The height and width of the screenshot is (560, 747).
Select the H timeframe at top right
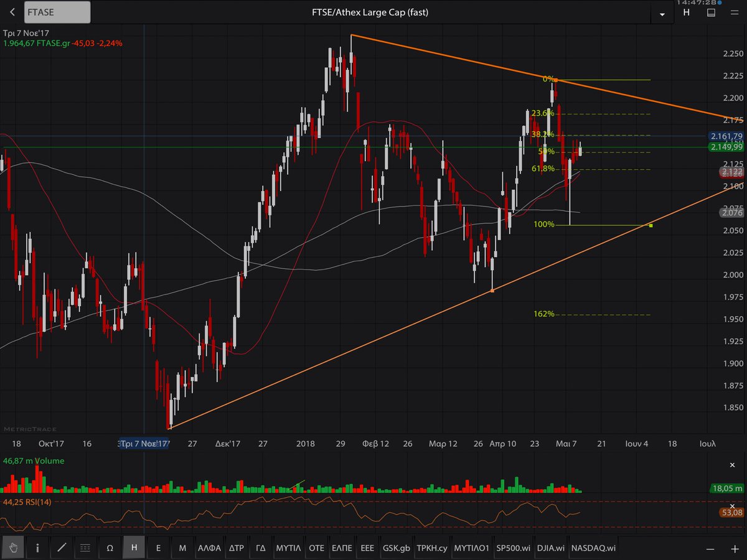tap(686, 12)
